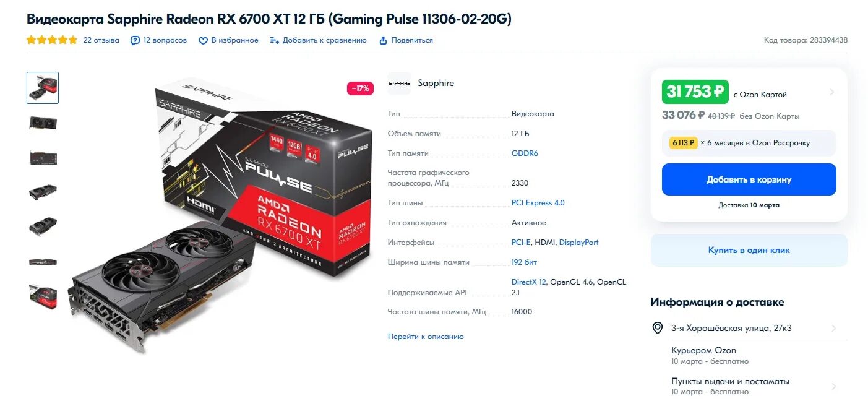Image resolution: width=868 pixels, height=409 pixels.
Task: Click the −17% discount badge
Action: pyautogui.click(x=360, y=88)
